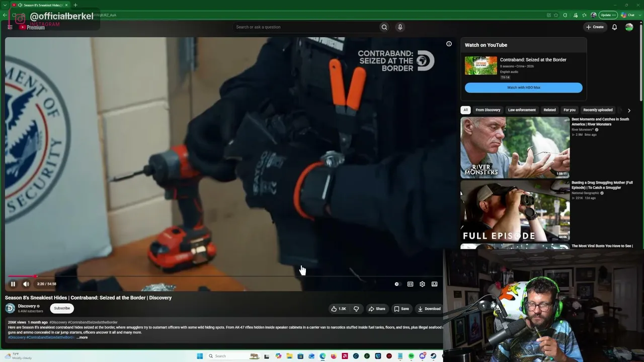Open Microsoft Edge from the taskbar
The height and width of the screenshot is (362, 644).
click(x=323, y=356)
